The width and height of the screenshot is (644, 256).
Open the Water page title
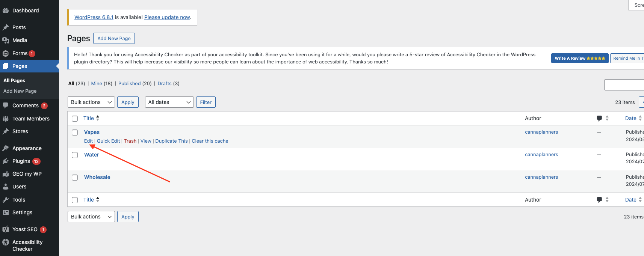[92, 155]
